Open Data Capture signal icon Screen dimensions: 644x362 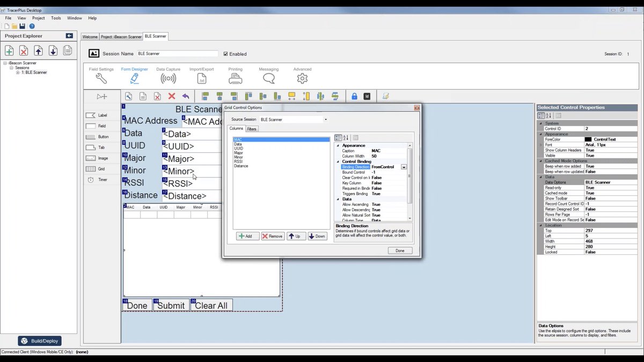[x=168, y=78]
